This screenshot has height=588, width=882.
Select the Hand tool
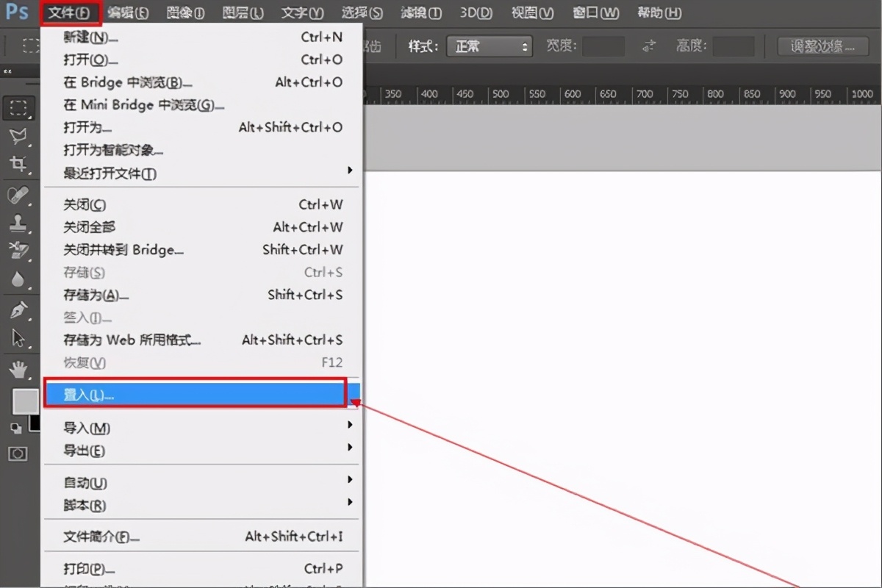18,368
